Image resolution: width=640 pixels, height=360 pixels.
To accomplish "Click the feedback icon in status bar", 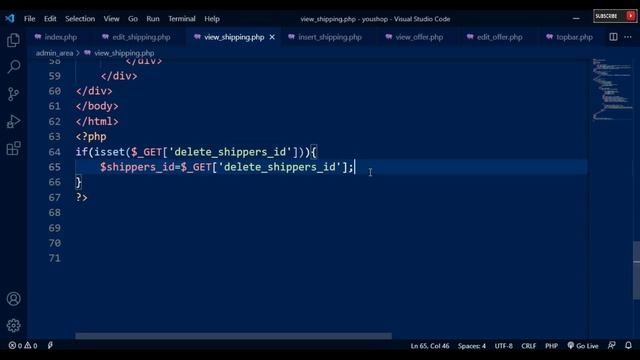I will pyautogui.click(x=611, y=345).
